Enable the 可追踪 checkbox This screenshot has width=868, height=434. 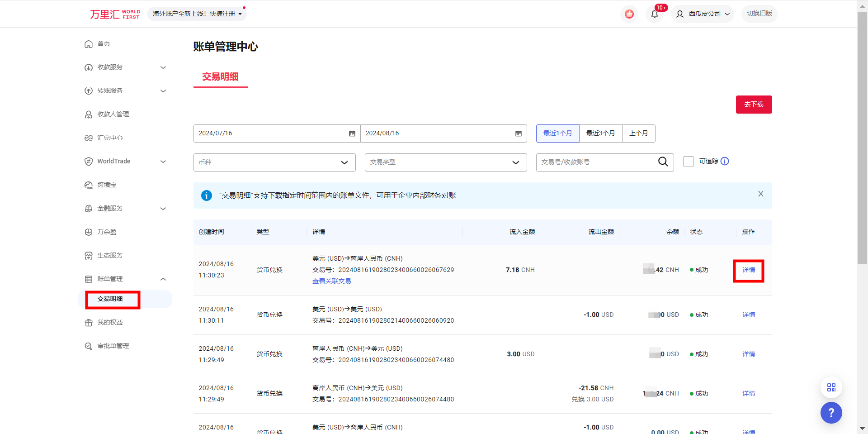[688, 161]
